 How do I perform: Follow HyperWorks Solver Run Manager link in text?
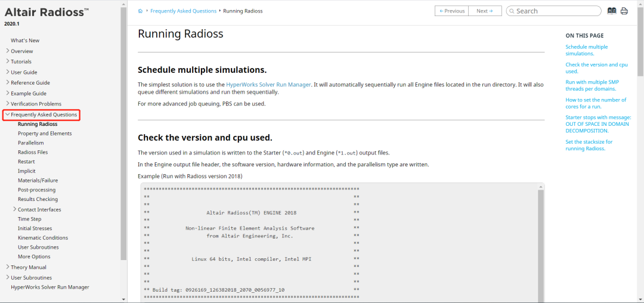click(x=268, y=85)
